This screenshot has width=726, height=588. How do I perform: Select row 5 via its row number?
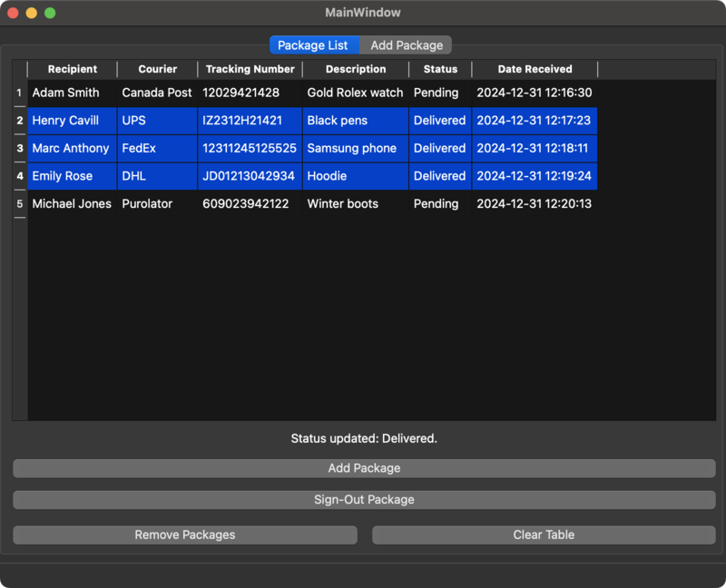(19, 204)
